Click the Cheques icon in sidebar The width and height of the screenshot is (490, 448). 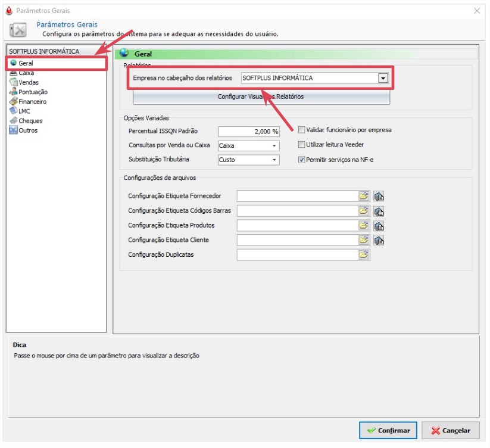14,120
